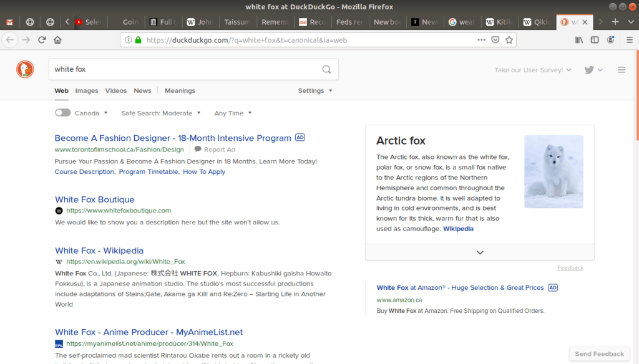Show site information icon in address bar
This screenshot has width=639, height=364.
[x=128, y=40]
